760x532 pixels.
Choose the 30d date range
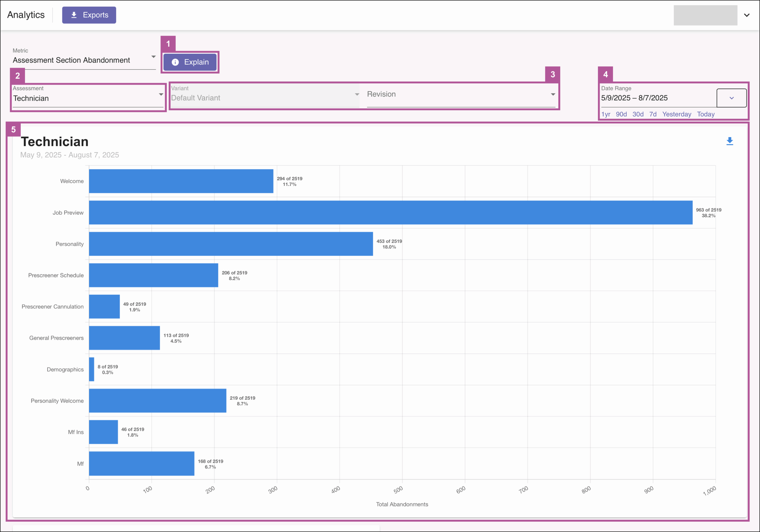(x=638, y=114)
